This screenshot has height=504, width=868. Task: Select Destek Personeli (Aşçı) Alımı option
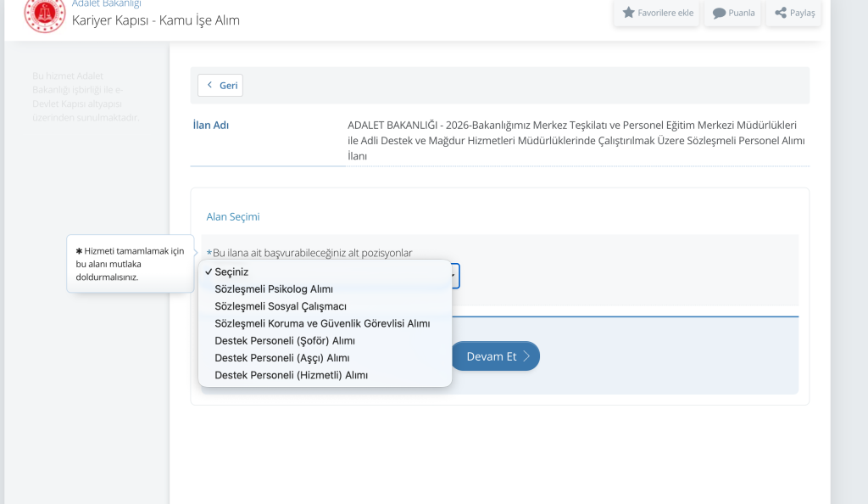click(x=325, y=357)
